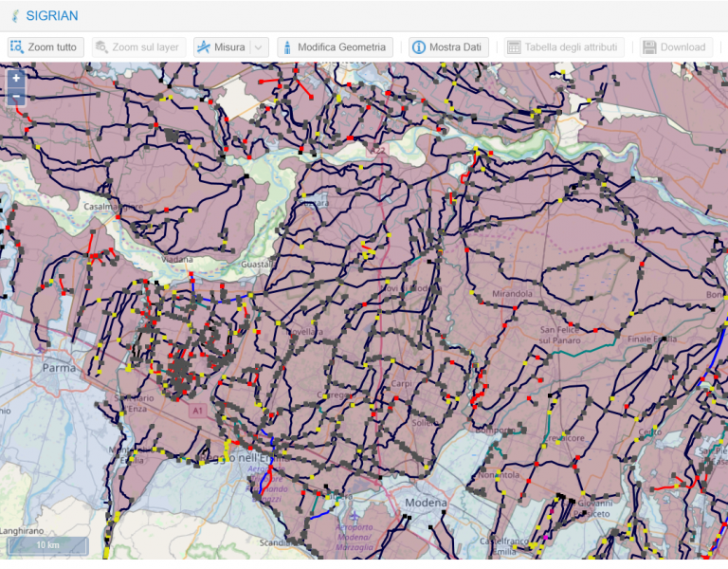Click the SIGRIAN logo icon

(x=14, y=16)
